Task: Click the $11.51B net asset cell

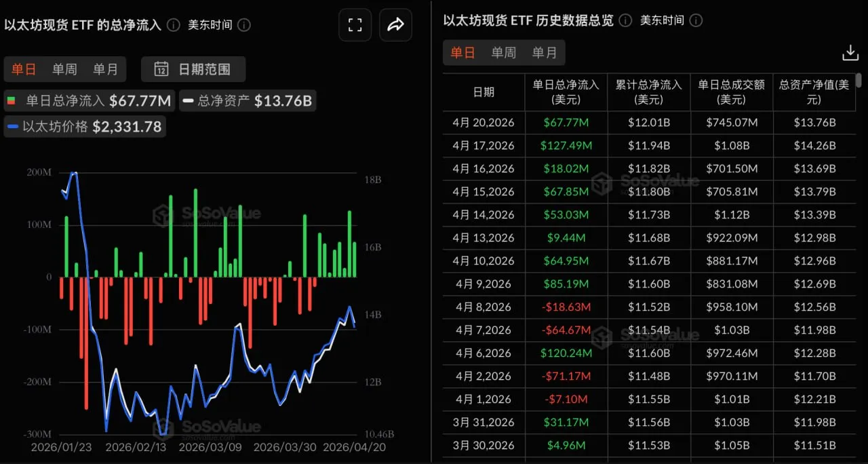Action: (814, 446)
